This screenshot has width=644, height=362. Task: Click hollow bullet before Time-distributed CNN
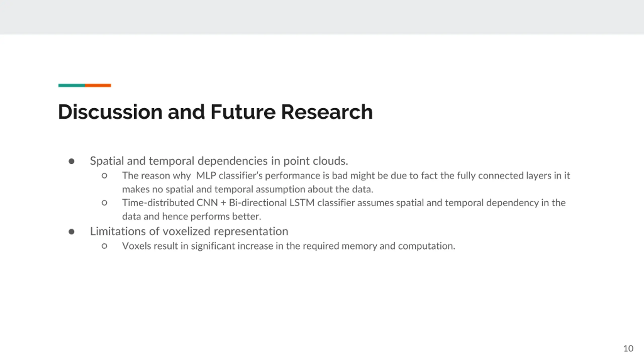pos(104,203)
